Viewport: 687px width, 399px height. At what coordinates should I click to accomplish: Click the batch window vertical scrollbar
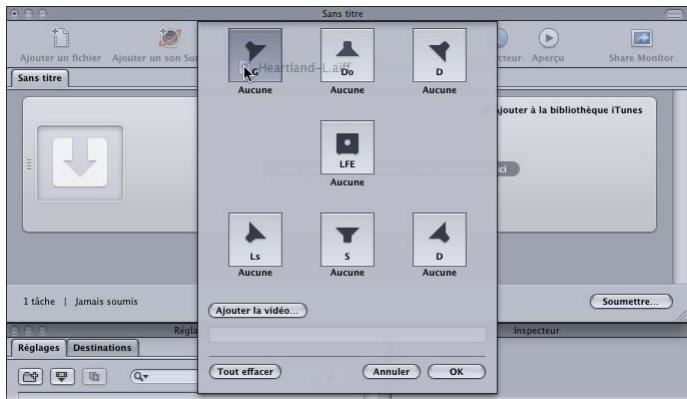click(x=680, y=187)
